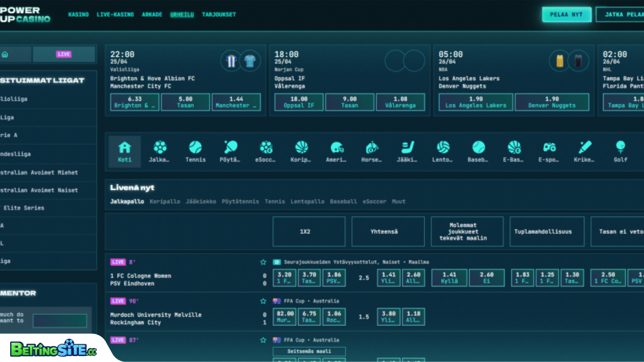Click the Denver Nuggets jersey icon
This screenshot has height=362, width=644.
(579, 61)
